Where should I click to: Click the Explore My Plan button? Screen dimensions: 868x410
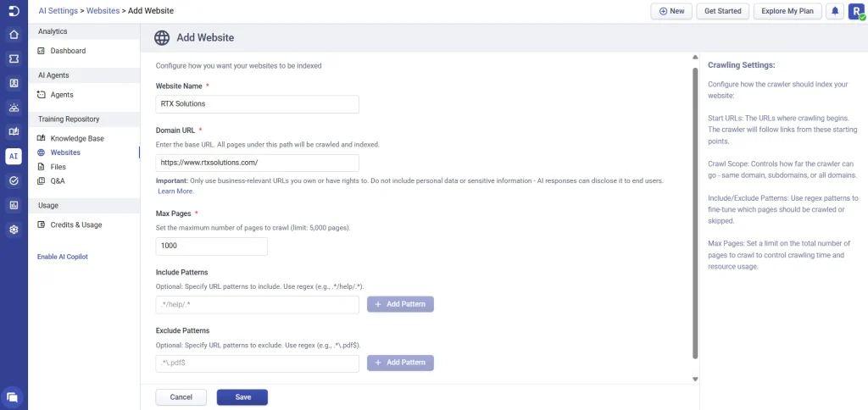(787, 11)
